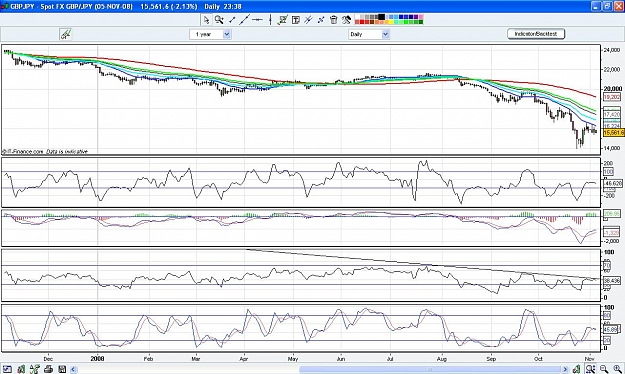Click the chart pencil icon left of 1 year
This screenshot has height=374, width=625.
(65, 34)
